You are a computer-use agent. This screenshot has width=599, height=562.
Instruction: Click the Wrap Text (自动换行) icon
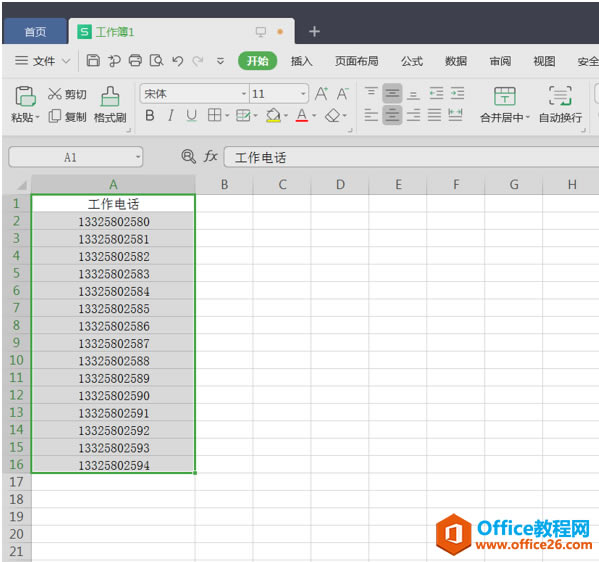tap(560, 96)
